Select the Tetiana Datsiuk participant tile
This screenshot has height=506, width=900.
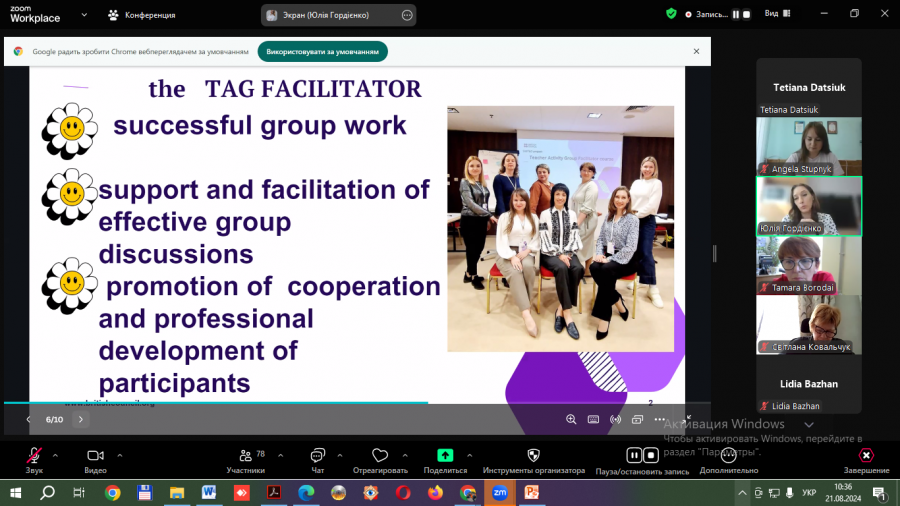pyautogui.click(x=809, y=87)
